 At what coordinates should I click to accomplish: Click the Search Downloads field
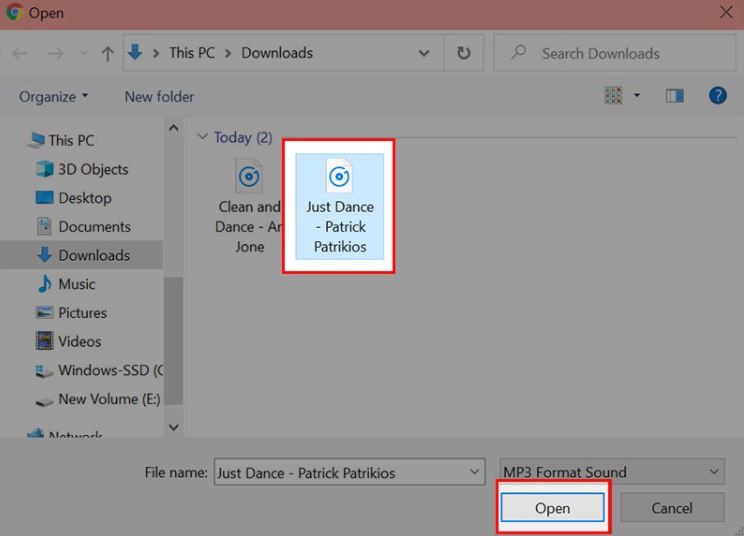pos(614,53)
